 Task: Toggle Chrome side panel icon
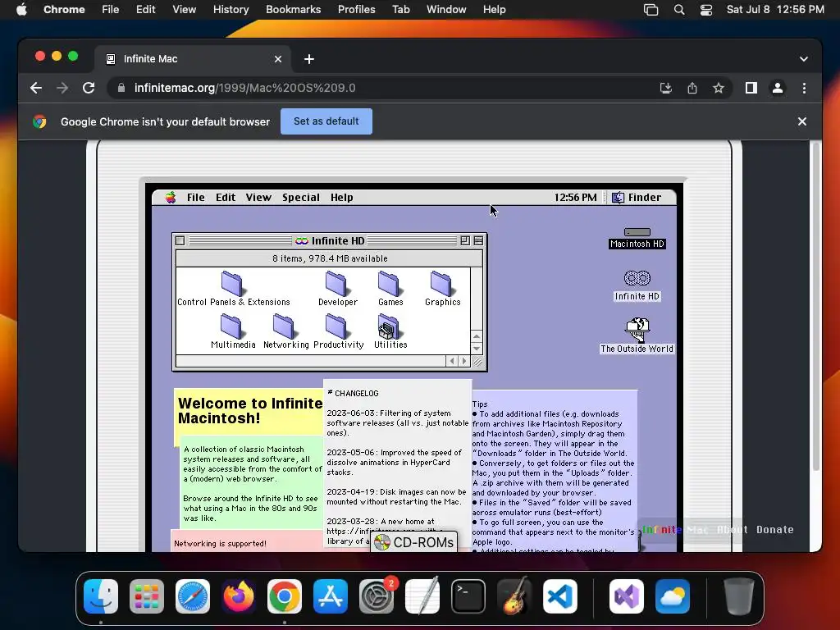coord(751,88)
